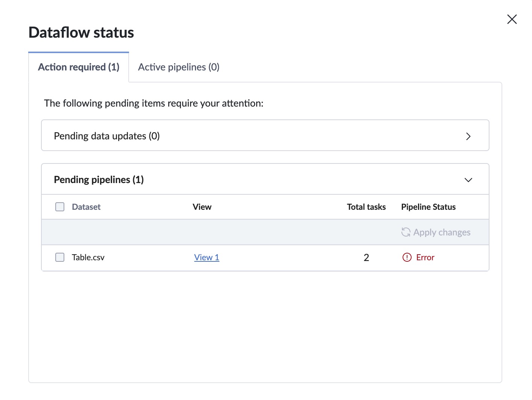Select the Table.csv dataset name
The height and width of the screenshot is (400, 532).
point(88,257)
